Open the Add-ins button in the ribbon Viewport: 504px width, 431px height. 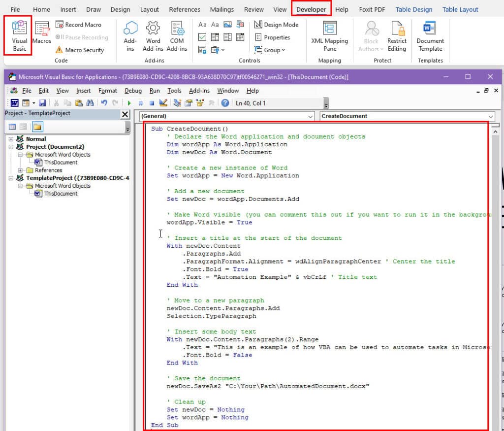pyautogui.click(x=130, y=36)
